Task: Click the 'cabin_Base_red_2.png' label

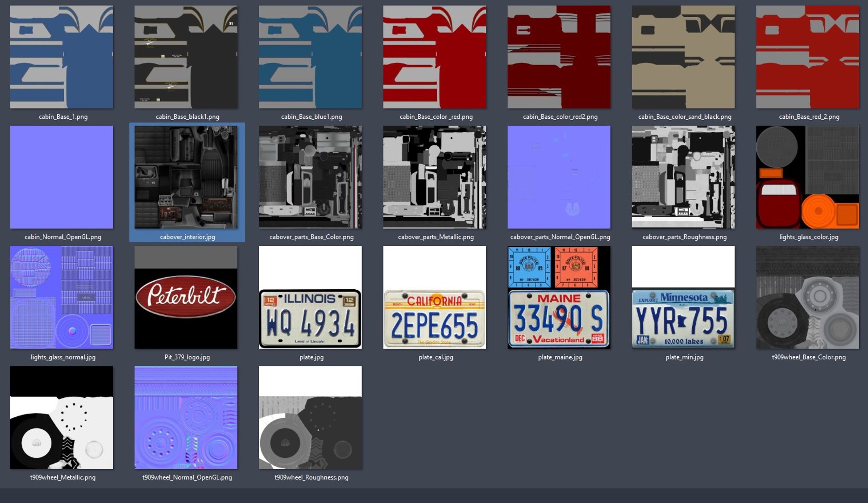Action: click(809, 117)
